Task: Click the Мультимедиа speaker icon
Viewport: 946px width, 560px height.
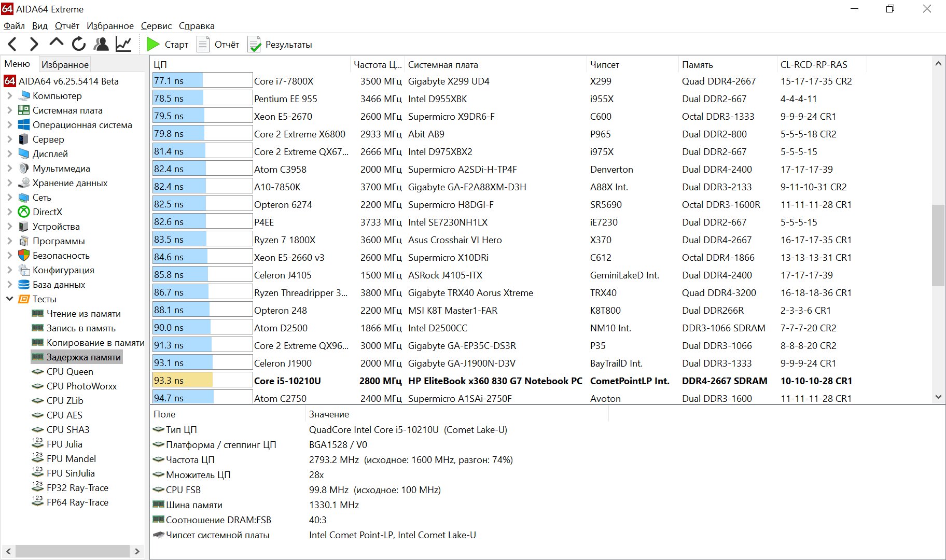Action: pyautogui.click(x=24, y=169)
